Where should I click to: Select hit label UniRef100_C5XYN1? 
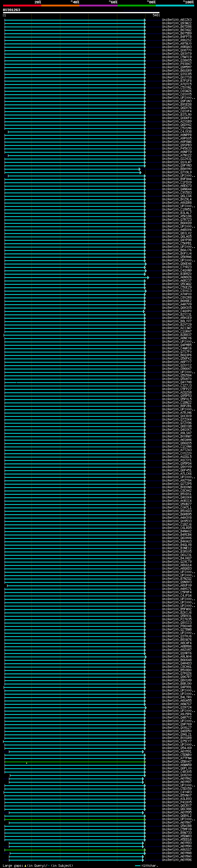click(177, 88)
